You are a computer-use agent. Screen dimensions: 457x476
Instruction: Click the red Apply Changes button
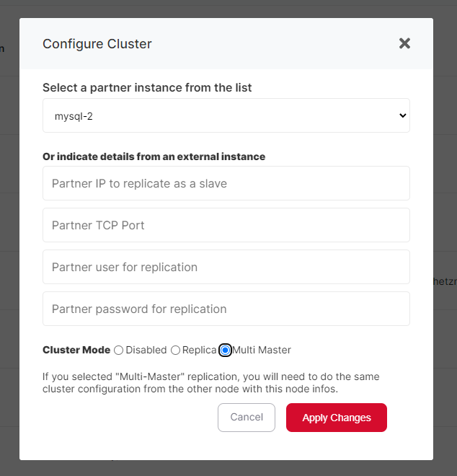tap(336, 418)
